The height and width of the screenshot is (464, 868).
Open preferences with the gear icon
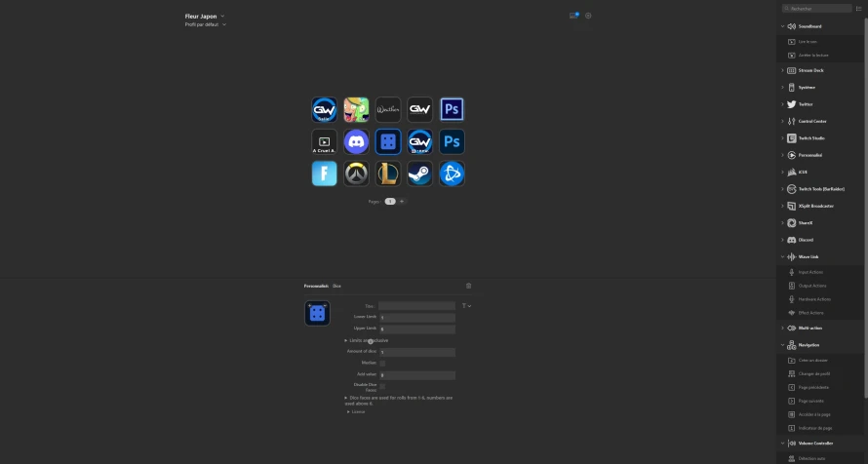click(588, 16)
